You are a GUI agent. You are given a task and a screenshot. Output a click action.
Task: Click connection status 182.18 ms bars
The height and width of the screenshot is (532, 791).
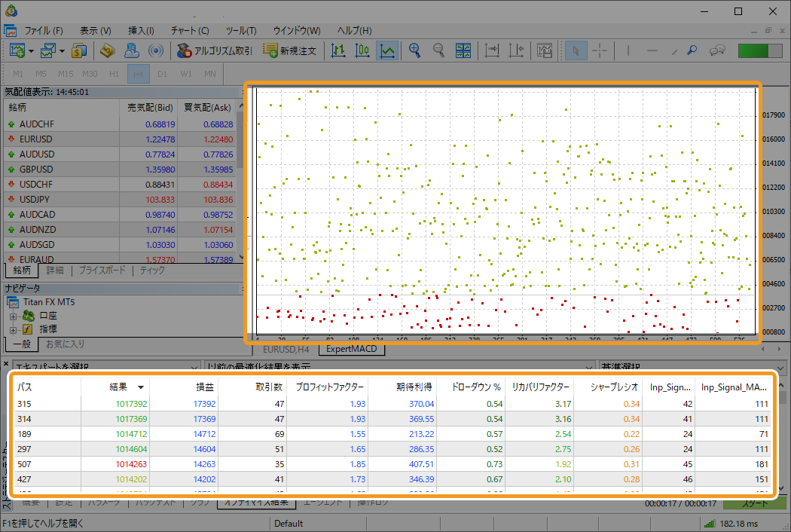pos(710,524)
